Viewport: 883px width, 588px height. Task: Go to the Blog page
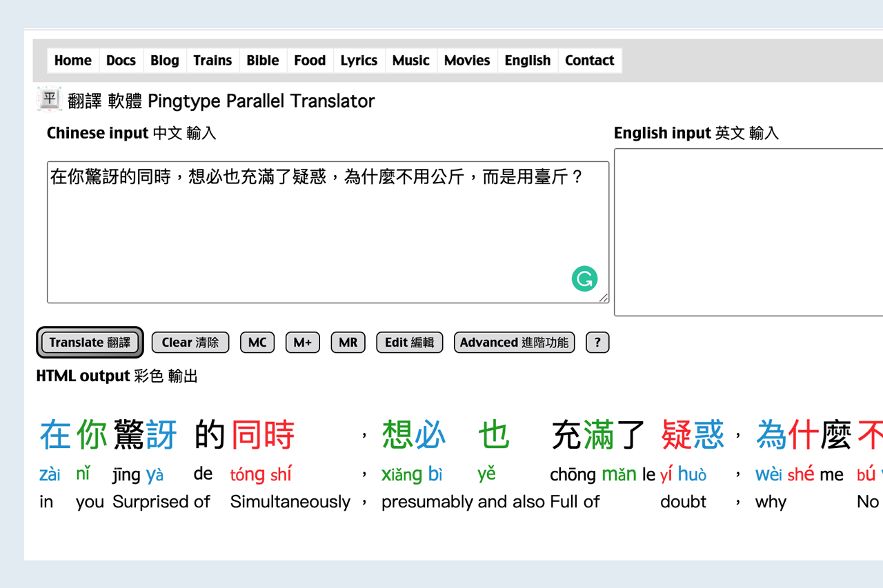[165, 61]
